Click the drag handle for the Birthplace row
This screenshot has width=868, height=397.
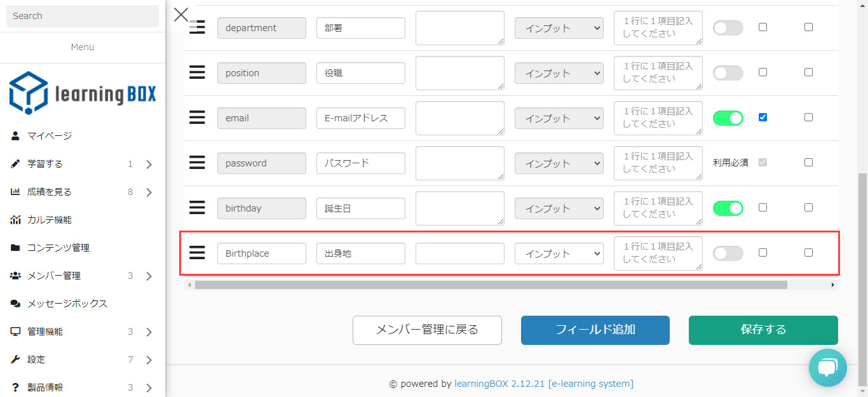pyautogui.click(x=197, y=253)
